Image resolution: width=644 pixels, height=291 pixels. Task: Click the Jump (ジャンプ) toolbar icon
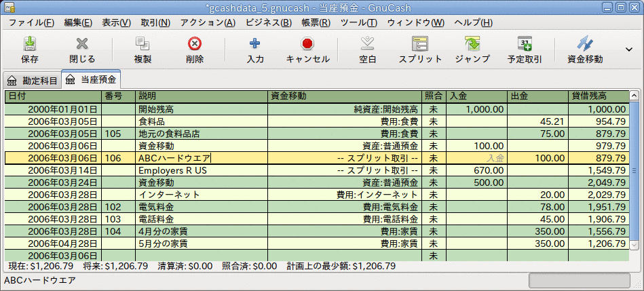click(472, 45)
